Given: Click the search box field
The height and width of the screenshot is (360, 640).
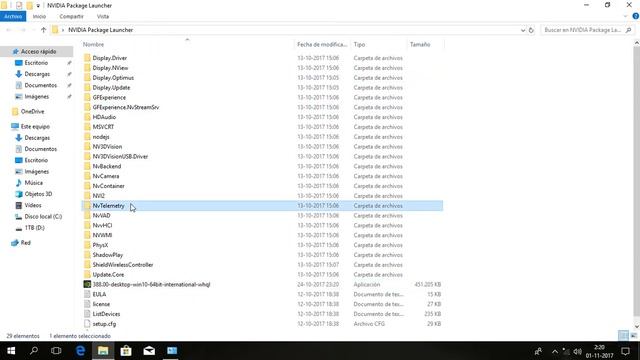Looking at the screenshot, I should pos(587,30).
